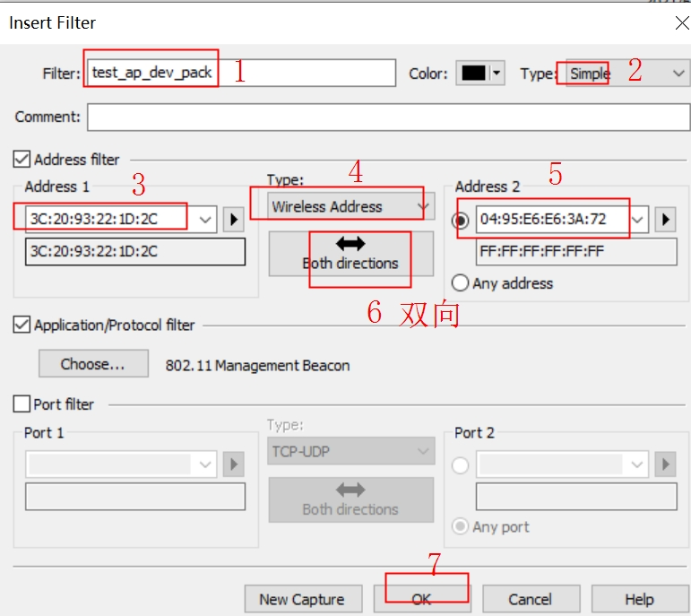Enable the Port filter checkbox
Viewport: 691px width, 616px height.
tap(22, 403)
